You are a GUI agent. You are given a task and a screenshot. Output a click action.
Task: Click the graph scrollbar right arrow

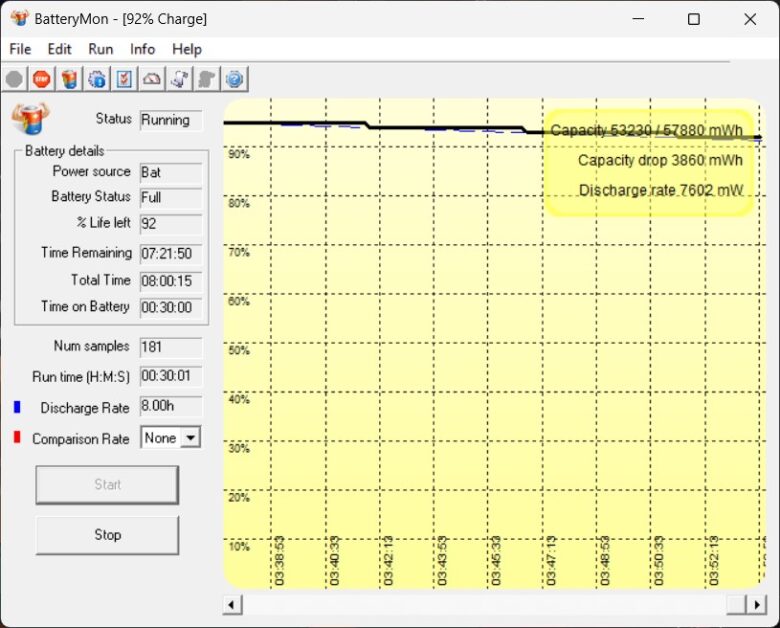757,605
